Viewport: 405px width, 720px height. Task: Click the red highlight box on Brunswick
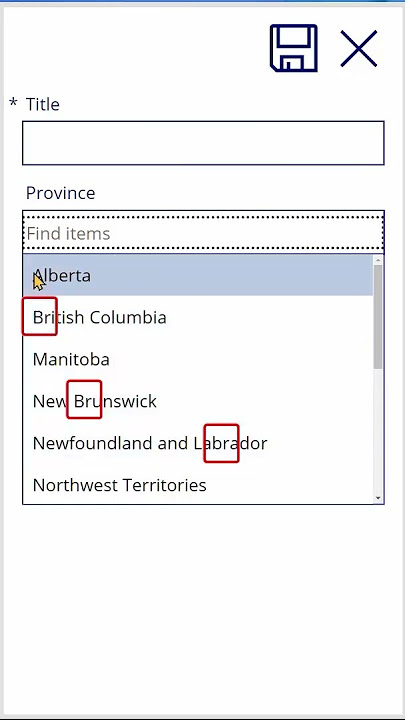click(x=84, y=399)
